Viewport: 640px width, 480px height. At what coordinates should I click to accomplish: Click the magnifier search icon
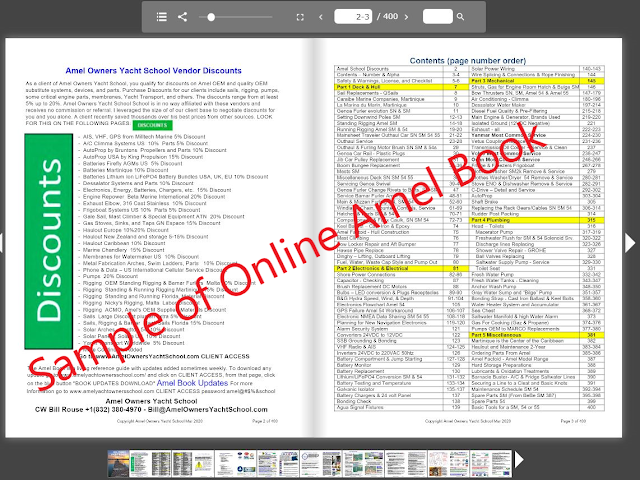click(x=460, y=17)
